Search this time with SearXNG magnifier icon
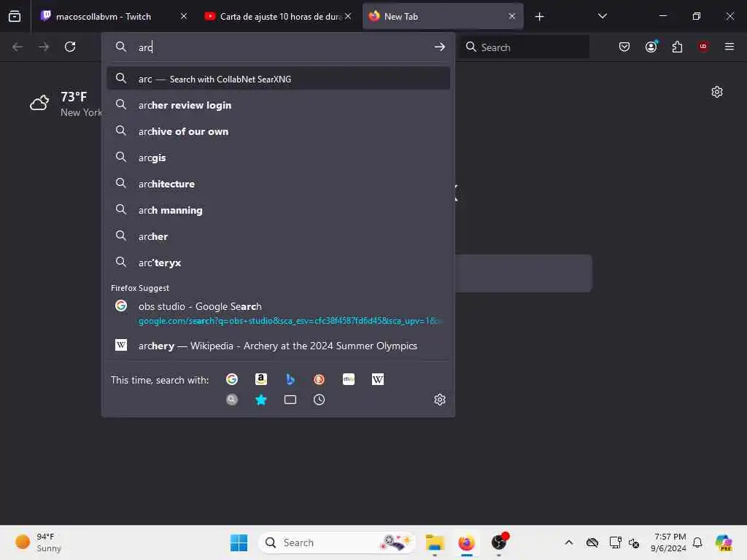The height and width of the screenshot is (560, 747). 231,400
